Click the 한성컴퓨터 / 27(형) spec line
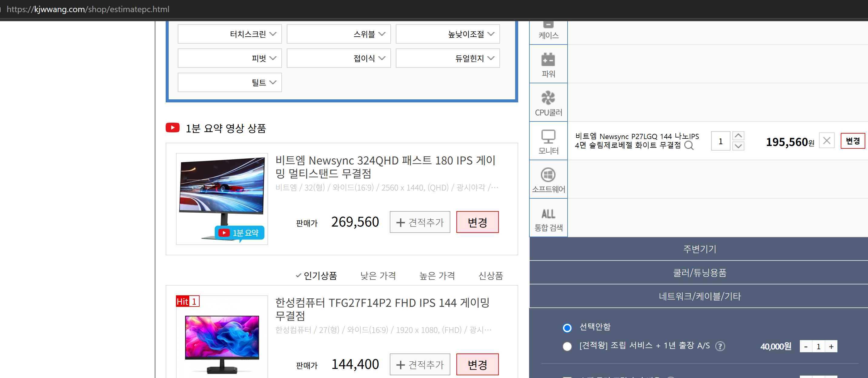Screen dimensions: 868x378 coord(383,330)
